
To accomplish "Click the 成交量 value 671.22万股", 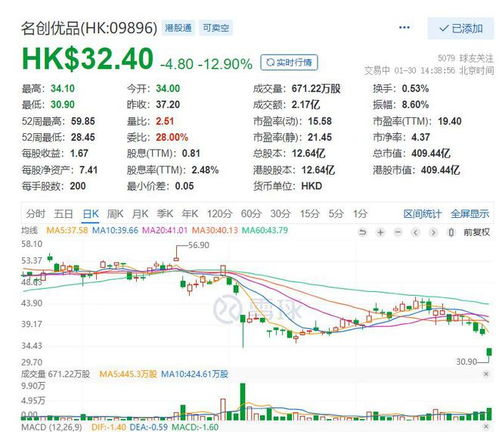I will (x=316, y=89).
